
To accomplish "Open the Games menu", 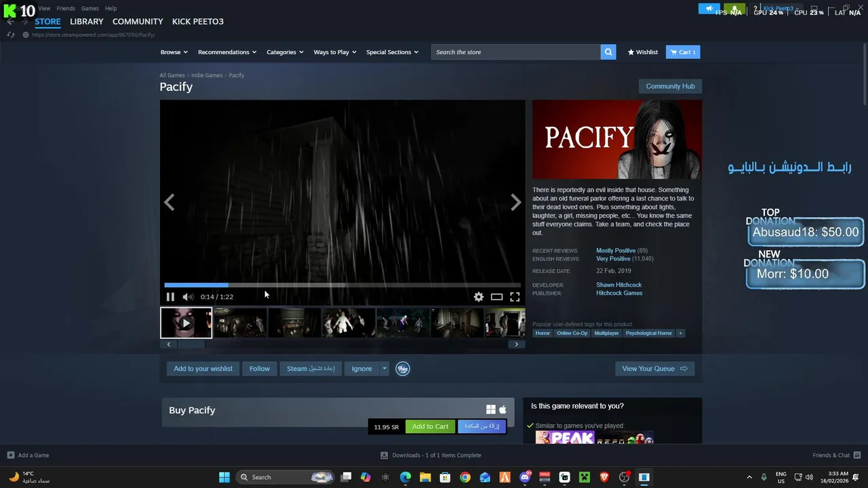I will pyautogui.click(x=90, y=8).
